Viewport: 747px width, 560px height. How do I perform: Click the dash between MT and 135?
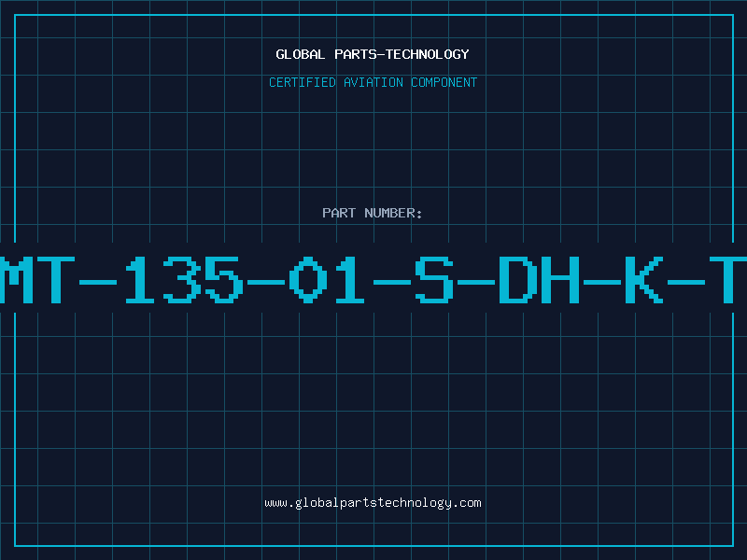[98, 283]
